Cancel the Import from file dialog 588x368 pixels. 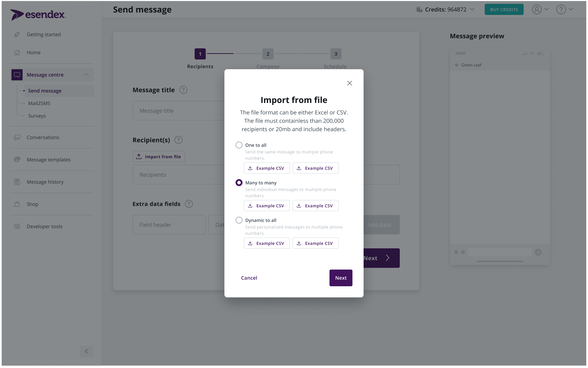[249, 278]
